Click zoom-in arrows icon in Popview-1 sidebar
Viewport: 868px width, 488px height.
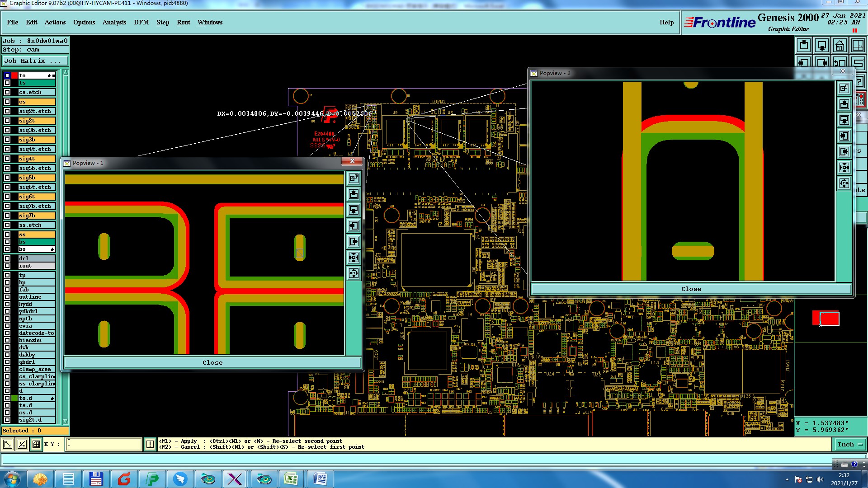tap(354, 257)
